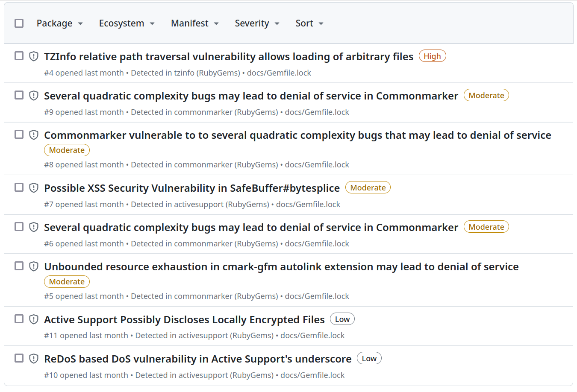Click '#10 opened last month' detail text

[x=86, y=375]
